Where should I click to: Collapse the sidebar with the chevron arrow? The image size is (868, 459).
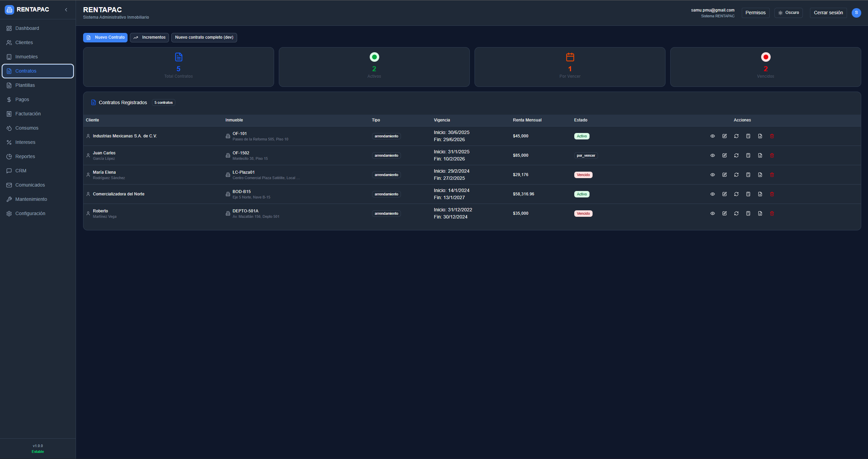pos(66,10)
